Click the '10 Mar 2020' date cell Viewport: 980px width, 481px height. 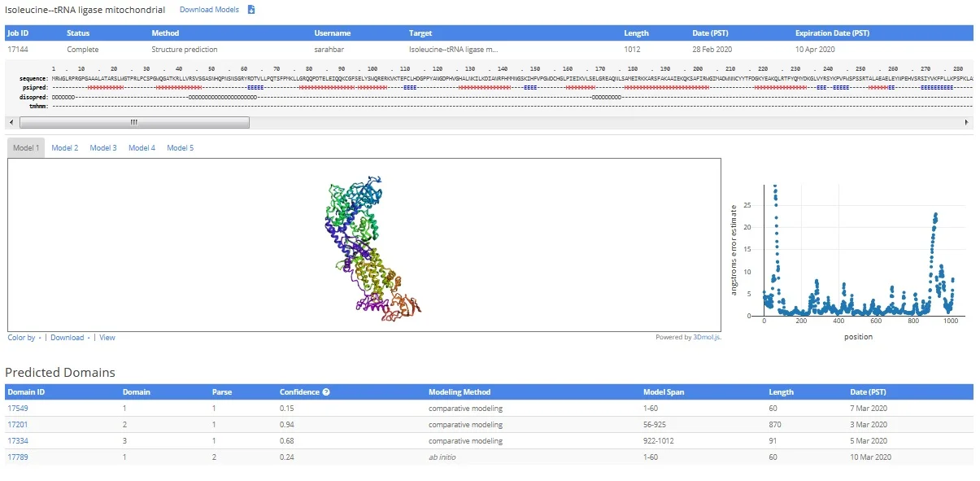(x=871, y=457)
